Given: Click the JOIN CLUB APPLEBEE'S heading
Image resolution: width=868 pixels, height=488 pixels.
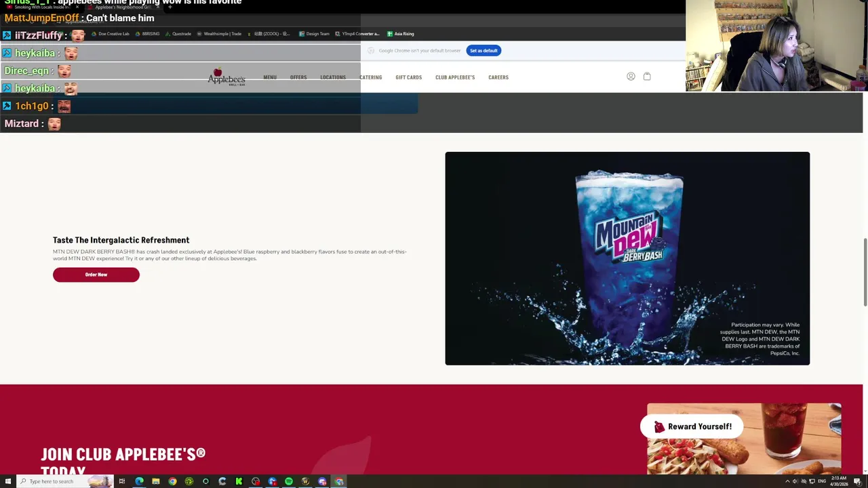Looking at the screenshot, I should coord(123,461).
